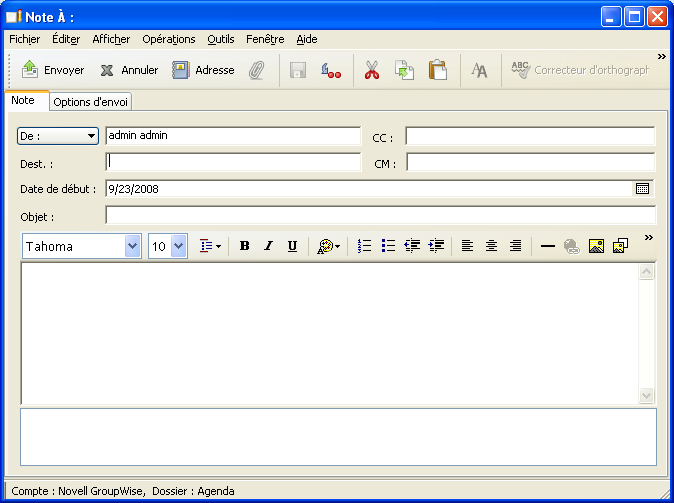
Task: Toggle underline formatting
Action: (x=293, y=246)
